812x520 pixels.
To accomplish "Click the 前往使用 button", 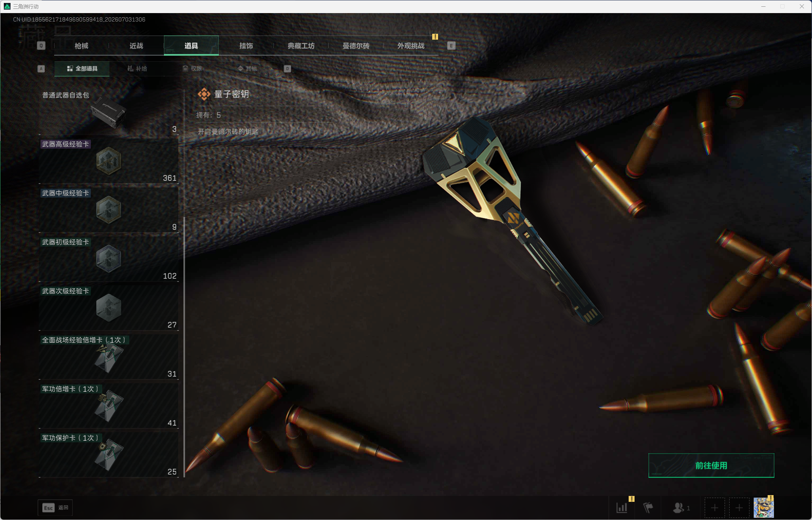I will click(711, 466).
